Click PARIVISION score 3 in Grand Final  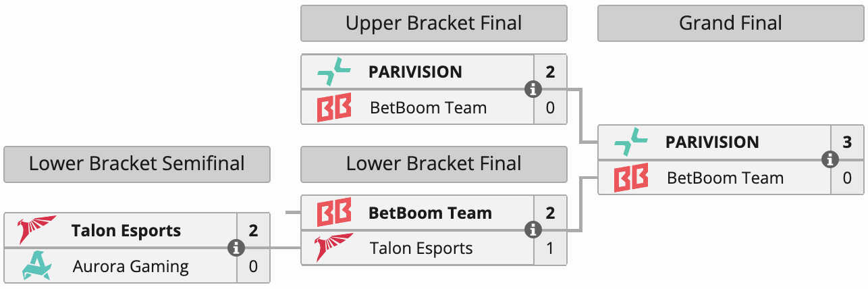(847, 142)
